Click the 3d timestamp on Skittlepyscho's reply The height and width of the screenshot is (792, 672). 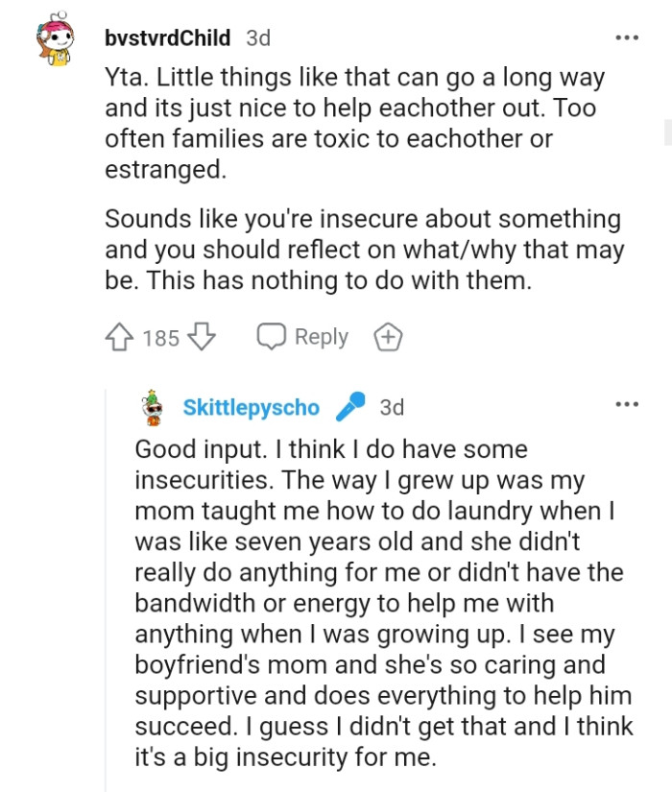394,407
